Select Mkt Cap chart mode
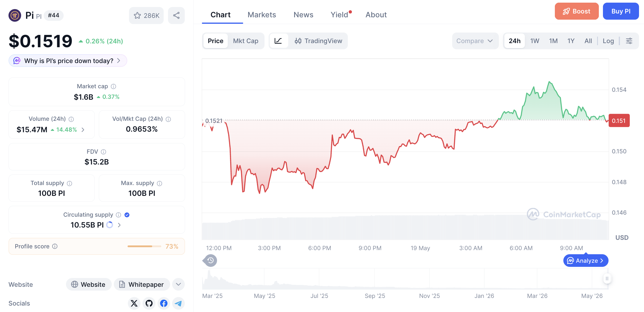 click(246, 41)
